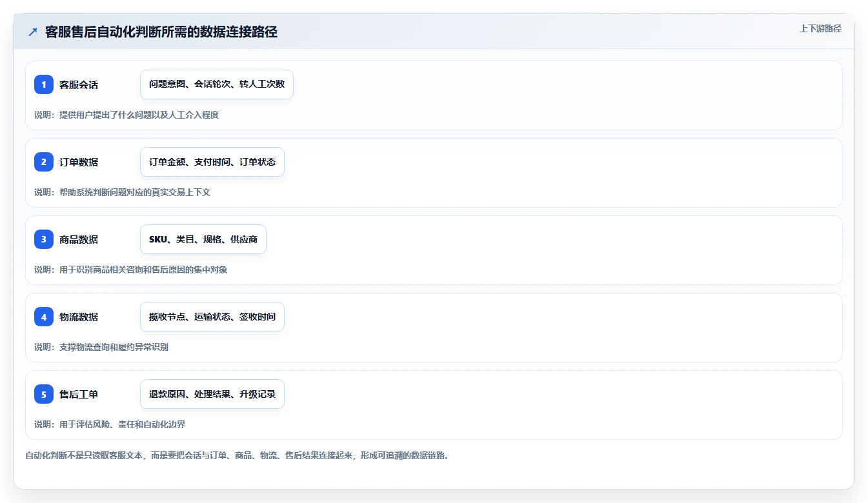This screenshot has width=868, height=503.
Task: Click the panel title 客服售后自动化判断所需的数据连接路径
Action: (161, 32)
